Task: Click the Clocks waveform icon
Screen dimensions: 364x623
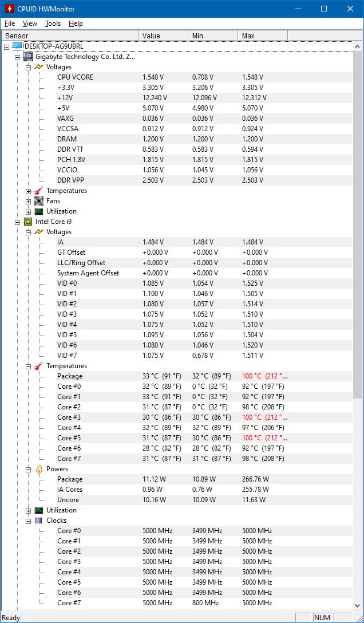Action: [38, 521]
